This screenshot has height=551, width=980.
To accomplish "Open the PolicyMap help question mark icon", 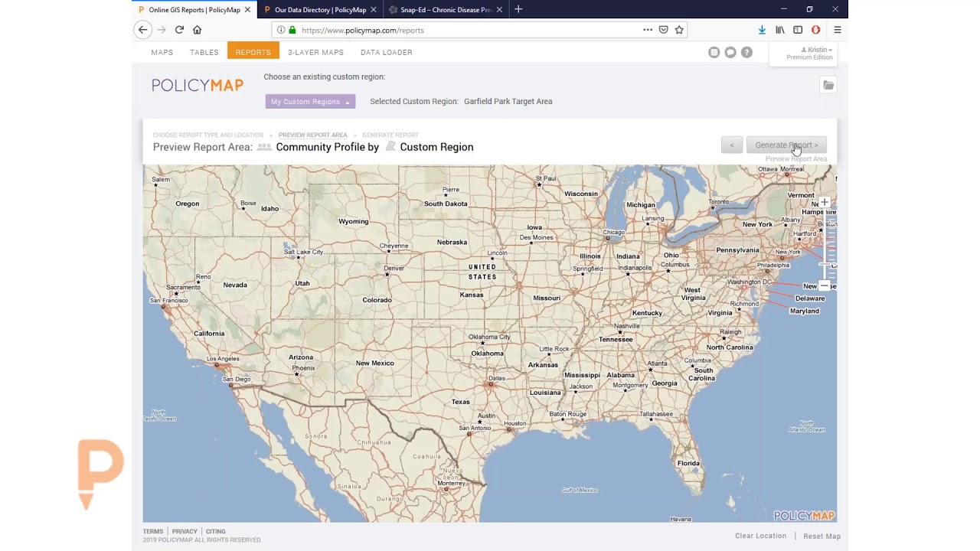I will (x=746, y=52).
